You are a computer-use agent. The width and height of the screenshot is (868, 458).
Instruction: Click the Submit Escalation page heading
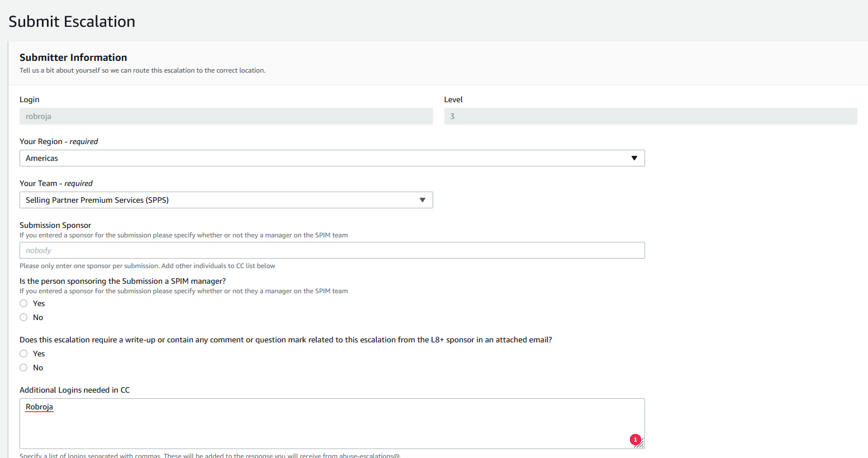pyautogui.click(x=72, y=21)
